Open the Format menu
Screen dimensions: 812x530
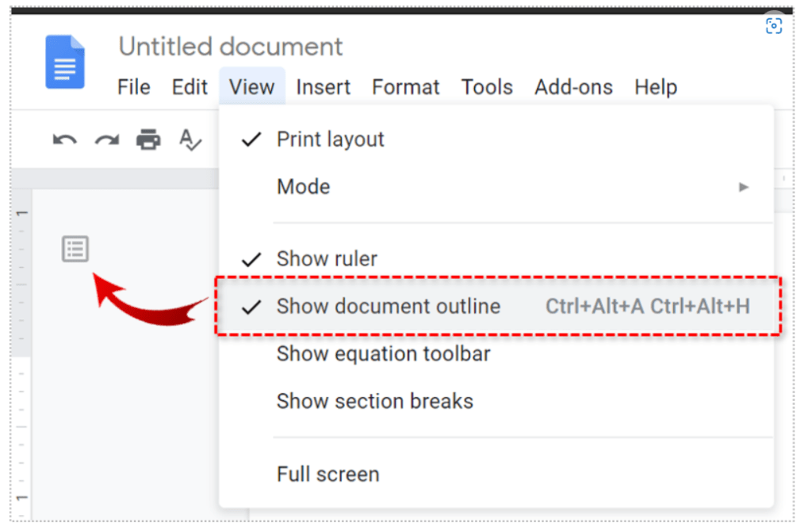[x=405, y=87]
